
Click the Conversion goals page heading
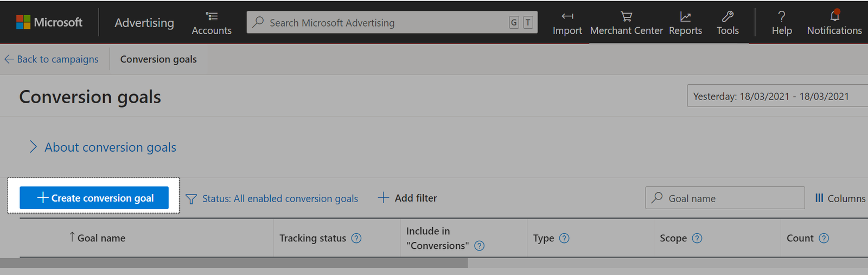click(90, 97)
